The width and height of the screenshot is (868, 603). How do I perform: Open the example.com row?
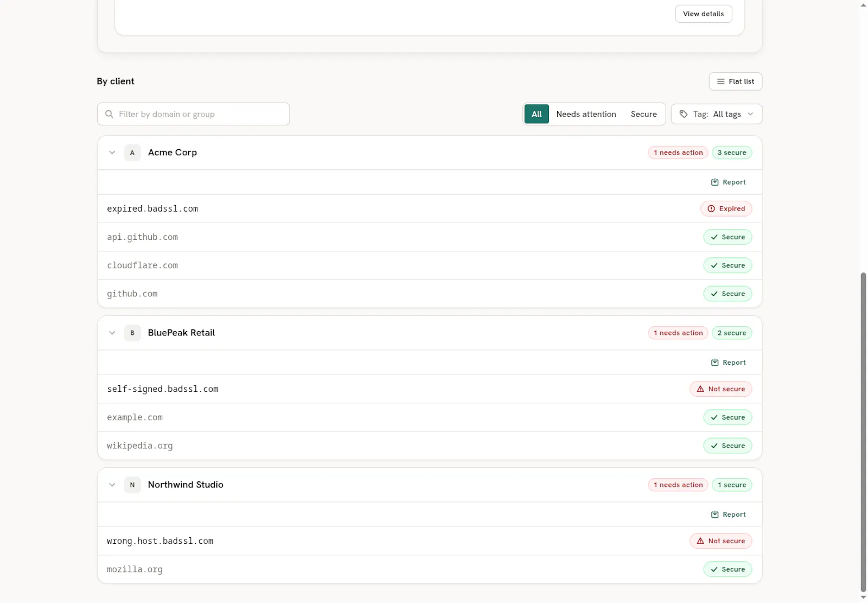tap(429, 417)
